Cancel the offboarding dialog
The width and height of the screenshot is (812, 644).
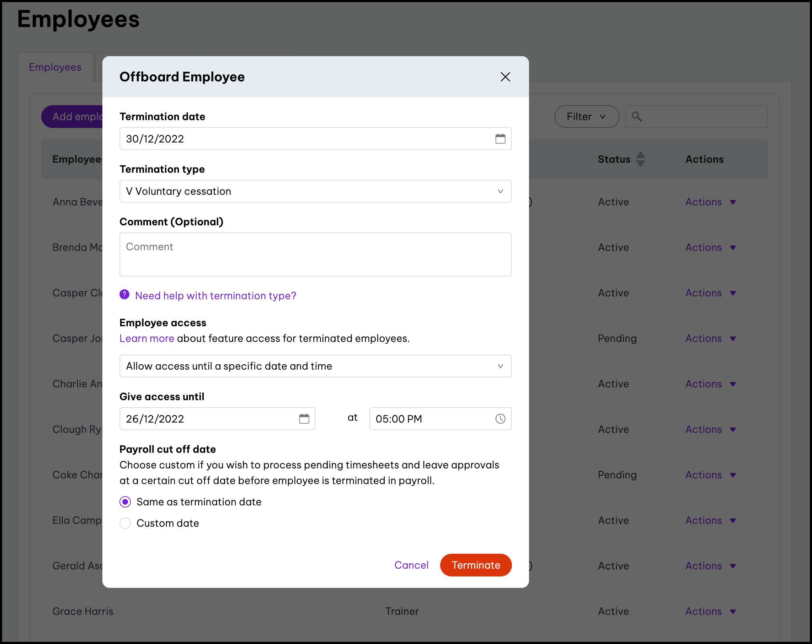tap(411, 565)
